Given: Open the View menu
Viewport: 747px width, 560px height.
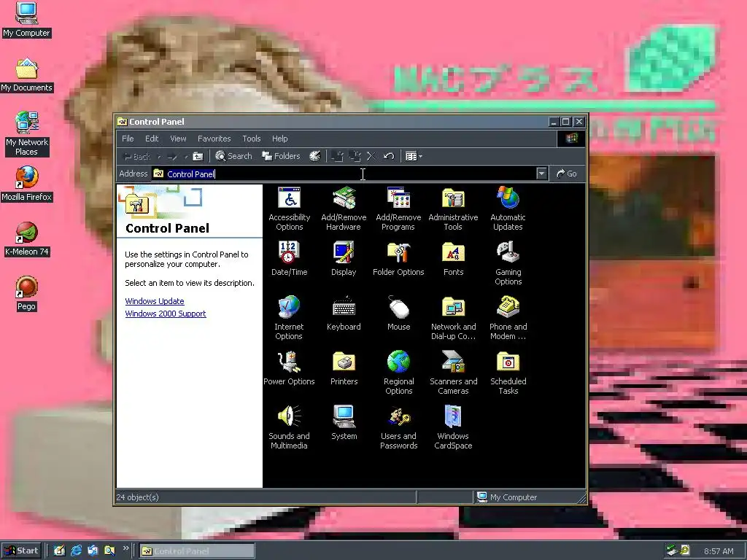Looking at the screenshot, I should tap(178, 139).
